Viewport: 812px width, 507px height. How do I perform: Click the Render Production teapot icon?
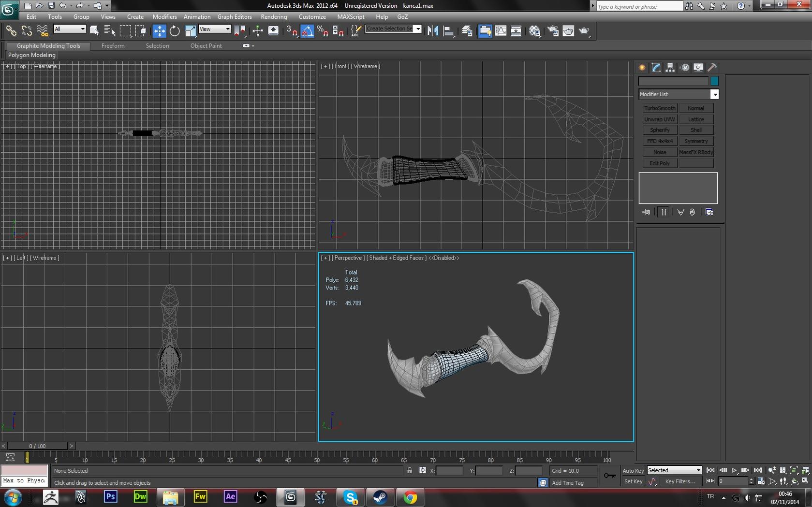coord(584,31)
